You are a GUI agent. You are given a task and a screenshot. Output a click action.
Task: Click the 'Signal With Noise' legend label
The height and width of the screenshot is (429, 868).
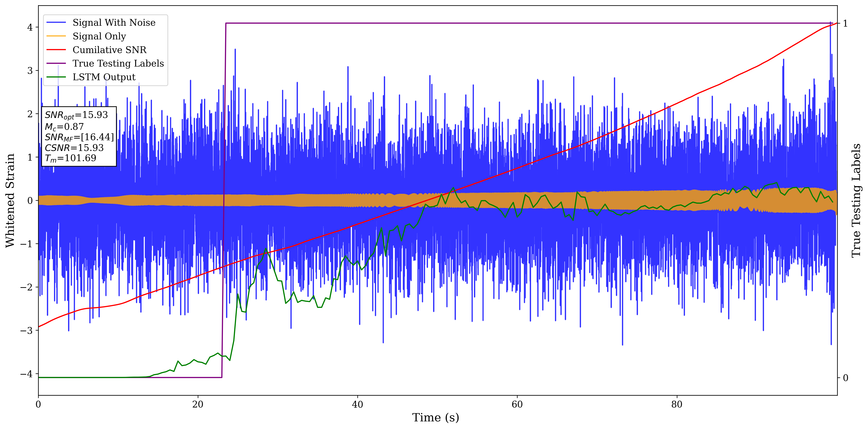[114, 23]
